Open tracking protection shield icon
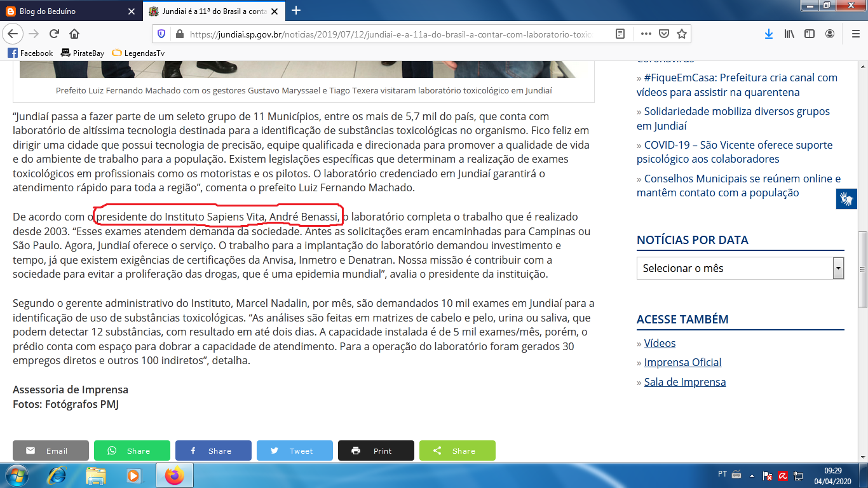 tap(161, 34)
